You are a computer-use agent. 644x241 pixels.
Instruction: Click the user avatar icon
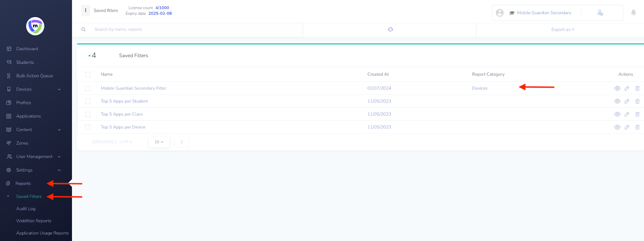(x=500, y=13)
